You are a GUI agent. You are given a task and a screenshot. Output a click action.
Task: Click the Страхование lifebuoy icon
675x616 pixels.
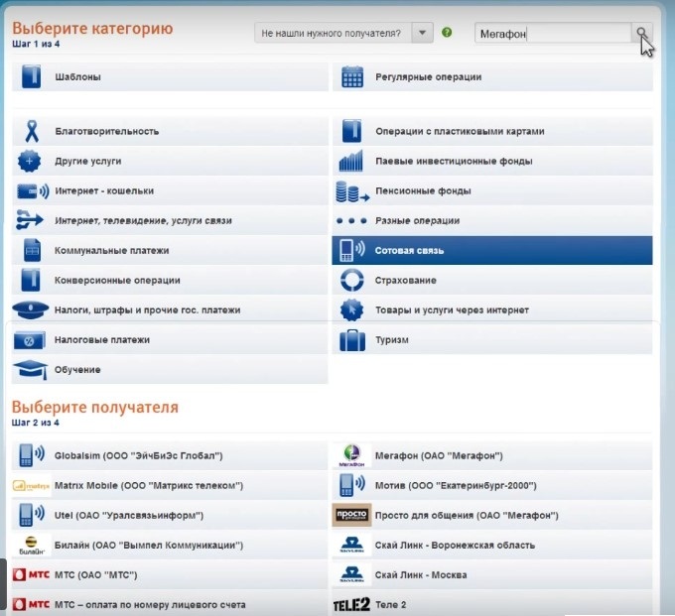pos(351,280)
